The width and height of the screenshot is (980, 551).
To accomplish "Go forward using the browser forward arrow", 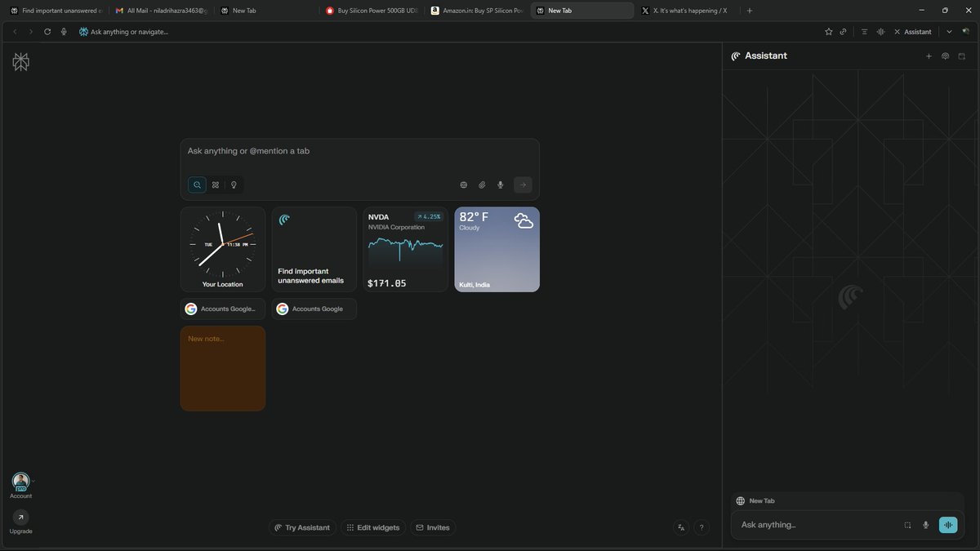I will (x=31, y=32).
